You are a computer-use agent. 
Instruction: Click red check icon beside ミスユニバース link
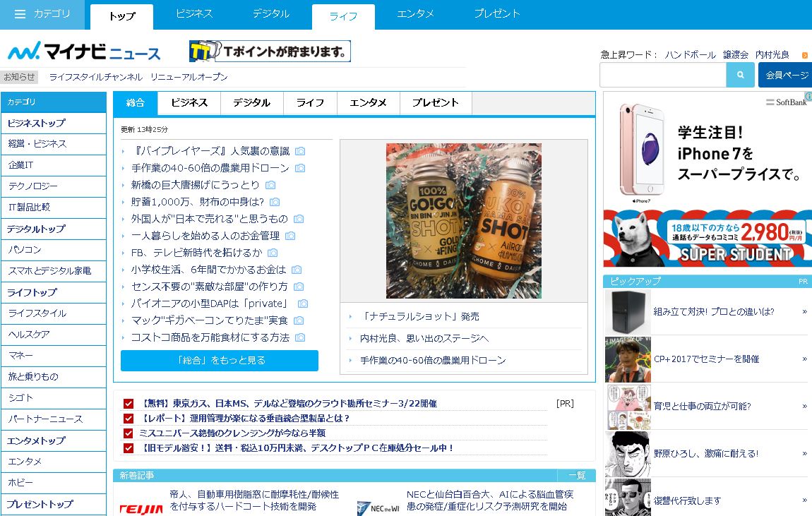[x=129, y=433]
